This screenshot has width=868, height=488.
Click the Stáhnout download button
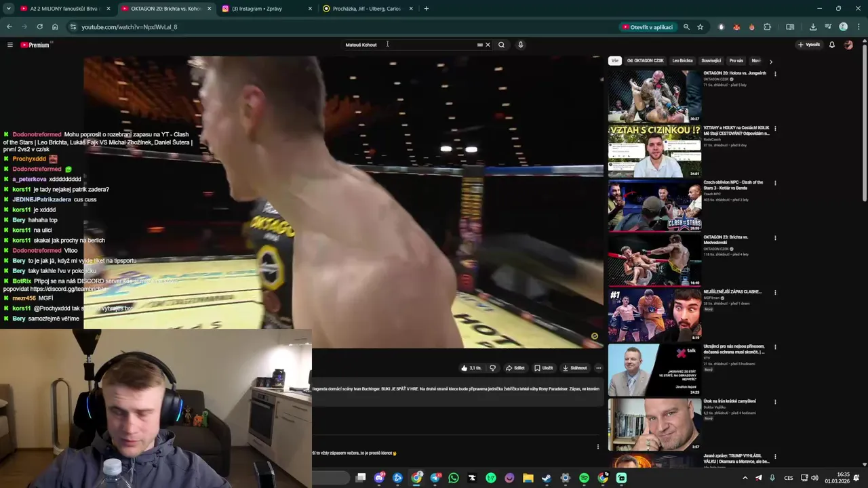tap(574, 368)
